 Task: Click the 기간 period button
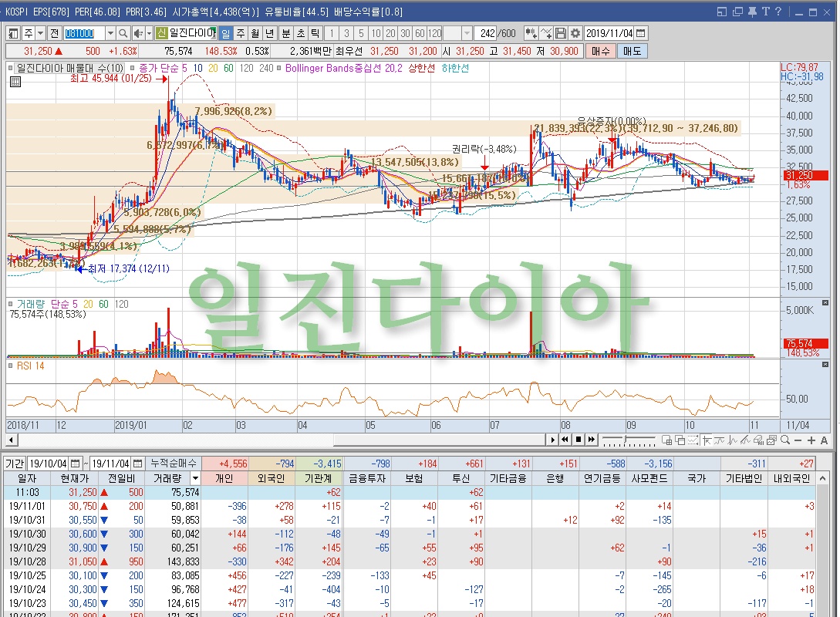click(15, 464)
